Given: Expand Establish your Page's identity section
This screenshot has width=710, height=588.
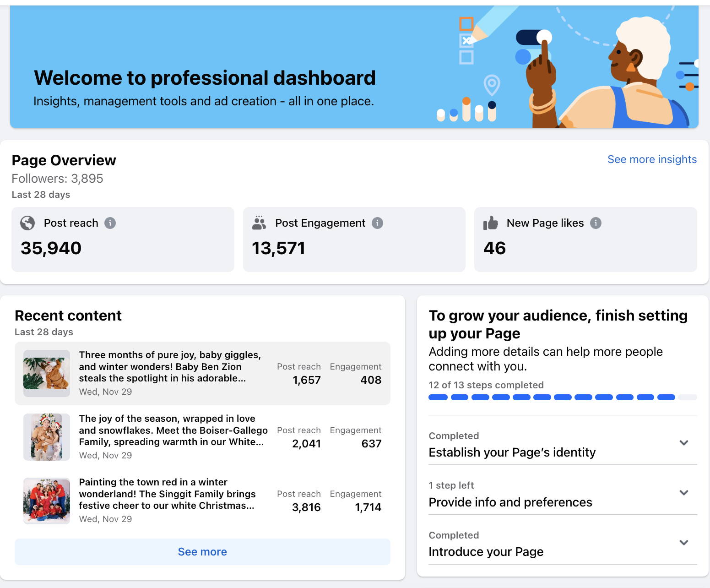Looking at the screenshot, I should click(684, 443).
